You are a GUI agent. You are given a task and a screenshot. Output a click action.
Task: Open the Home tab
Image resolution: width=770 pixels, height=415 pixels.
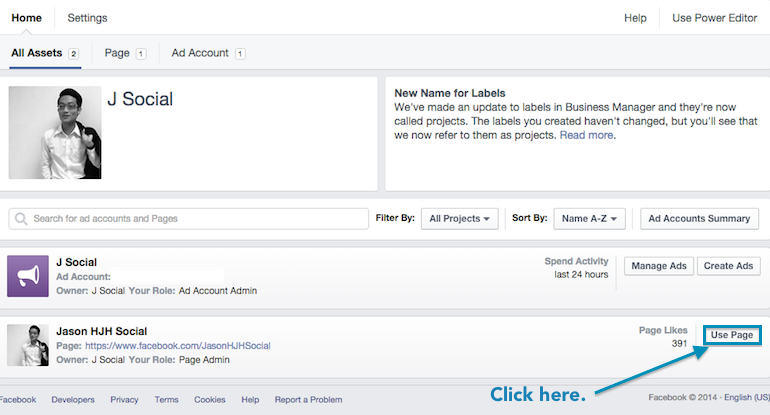click(27, 18)
